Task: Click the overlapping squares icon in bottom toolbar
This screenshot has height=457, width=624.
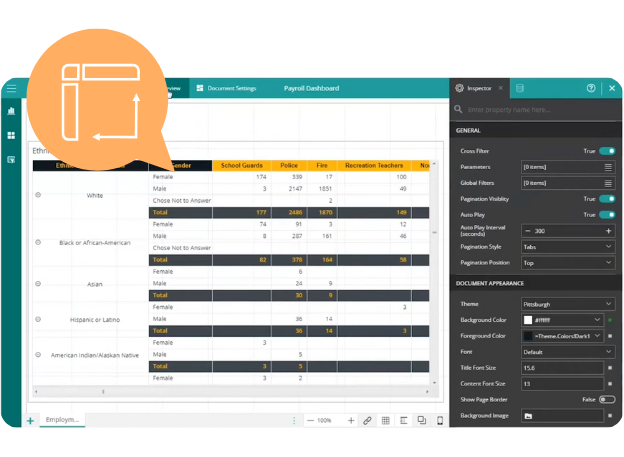Action: 422,420
